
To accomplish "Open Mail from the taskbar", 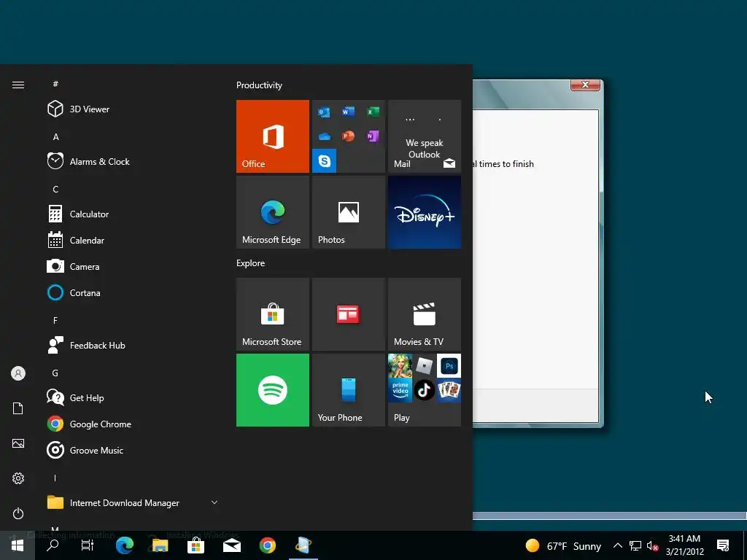I will pos(232,545).
